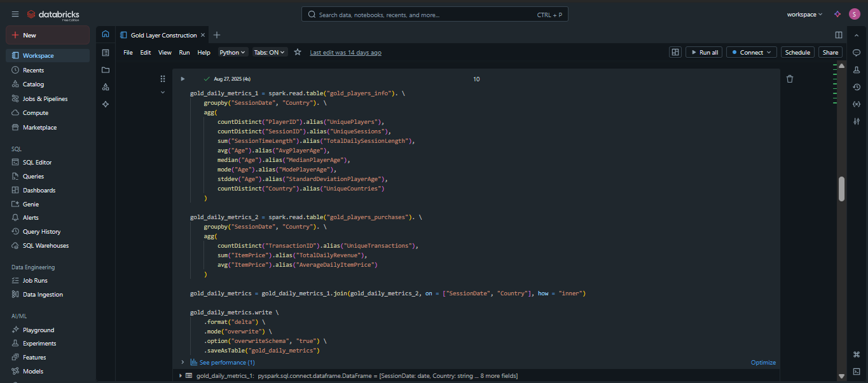The height and width of the screenshot is (383, 868).
Task: Open the comments side panel
Action: tap(857, 53)
